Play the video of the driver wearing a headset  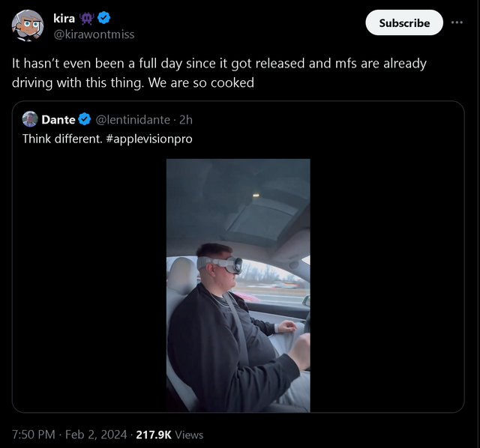pos(238,285)
